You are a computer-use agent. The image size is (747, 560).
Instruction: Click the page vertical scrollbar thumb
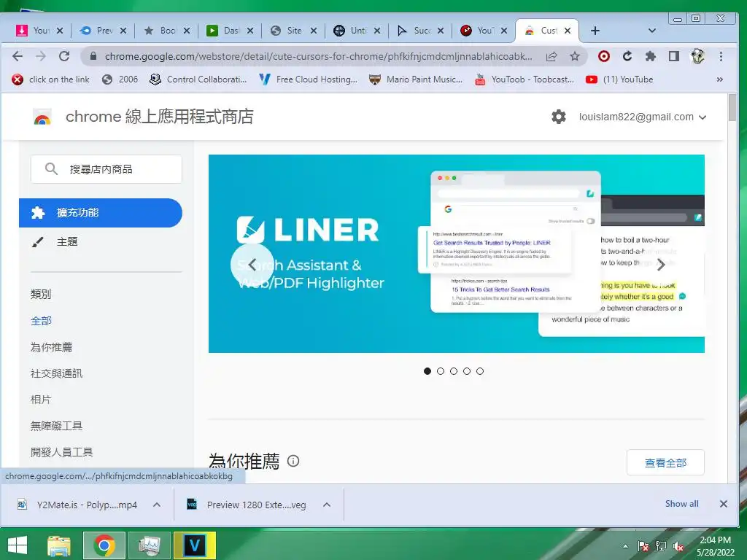coord(732,108)
